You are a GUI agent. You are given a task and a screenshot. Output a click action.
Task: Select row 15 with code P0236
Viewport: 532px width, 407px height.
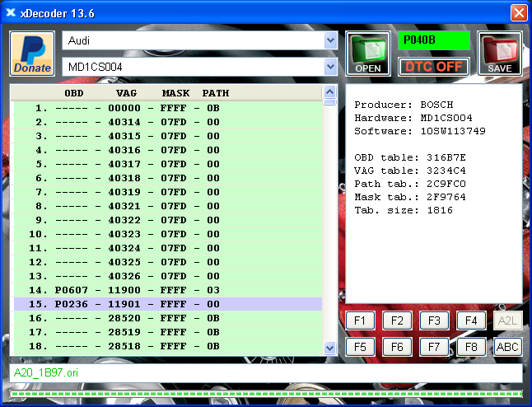coord(167,304)
